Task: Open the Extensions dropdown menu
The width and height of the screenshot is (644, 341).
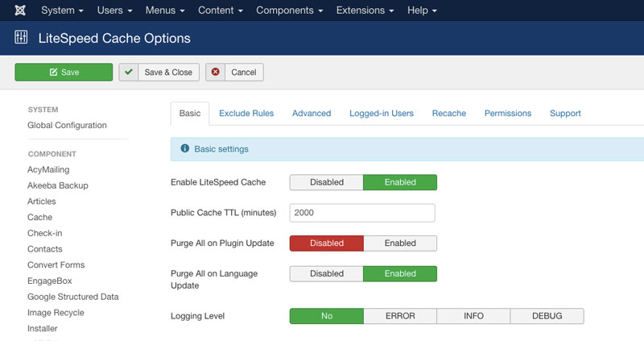Action: (x=365, y=10)
